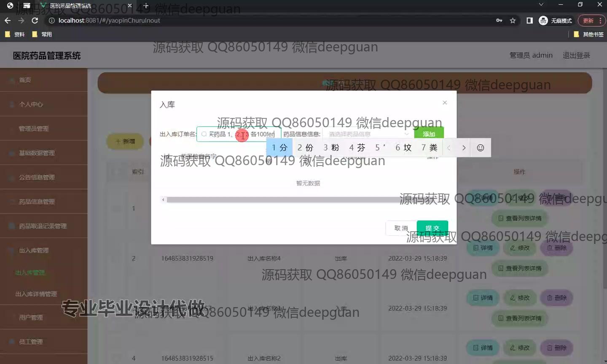
Task: Show next IME candidate page
Action: (464, 148)
